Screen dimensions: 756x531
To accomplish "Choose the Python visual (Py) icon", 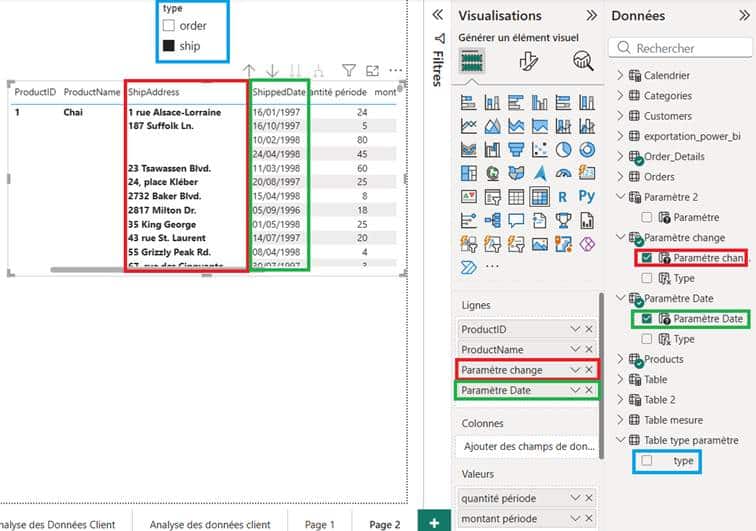I will coord(588,197).
